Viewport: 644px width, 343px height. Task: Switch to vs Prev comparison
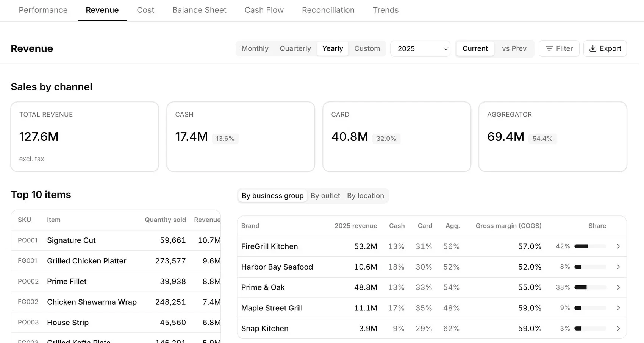[x=514, y=48]
